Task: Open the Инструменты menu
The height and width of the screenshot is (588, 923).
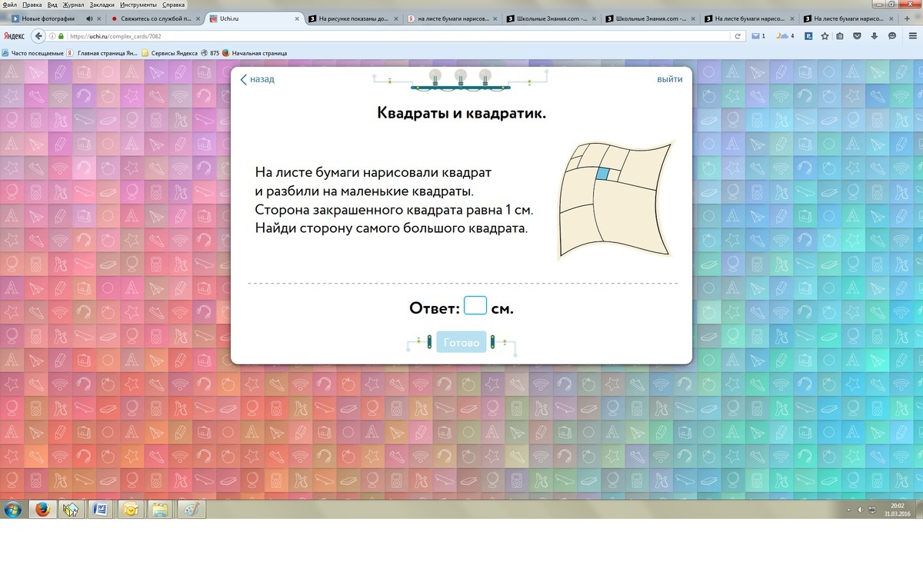Action: [138, 5]
